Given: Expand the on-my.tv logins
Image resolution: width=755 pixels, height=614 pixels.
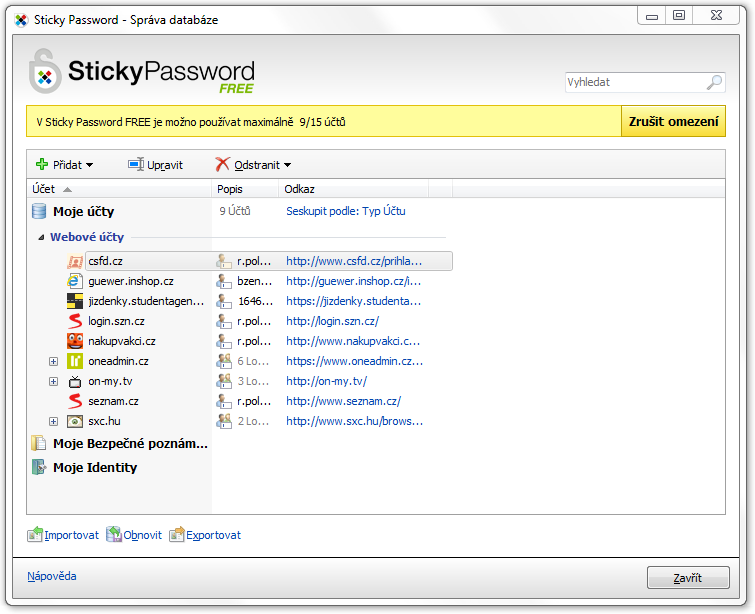Looking at the screenshot, I should click(53, 381).
